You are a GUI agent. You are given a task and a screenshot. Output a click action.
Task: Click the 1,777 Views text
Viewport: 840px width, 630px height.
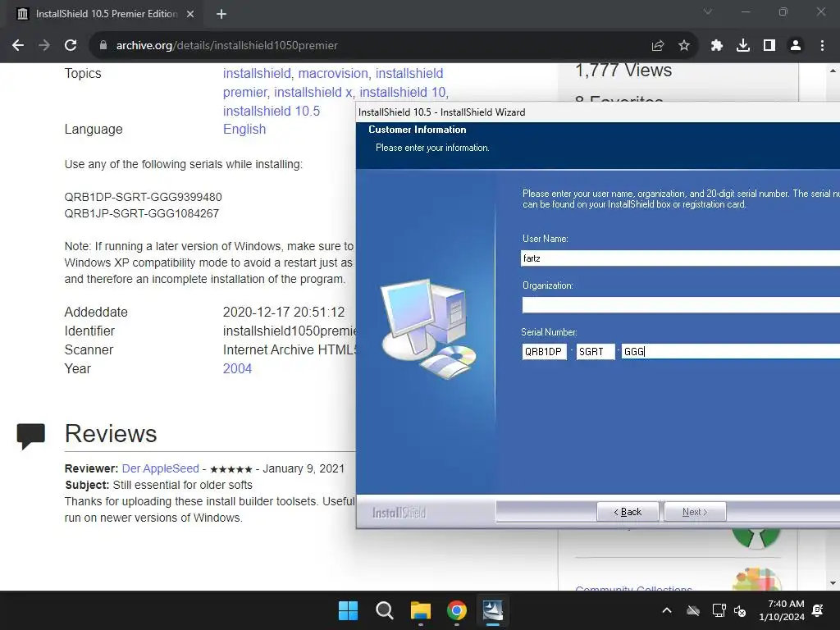click(x=623, y=71)
